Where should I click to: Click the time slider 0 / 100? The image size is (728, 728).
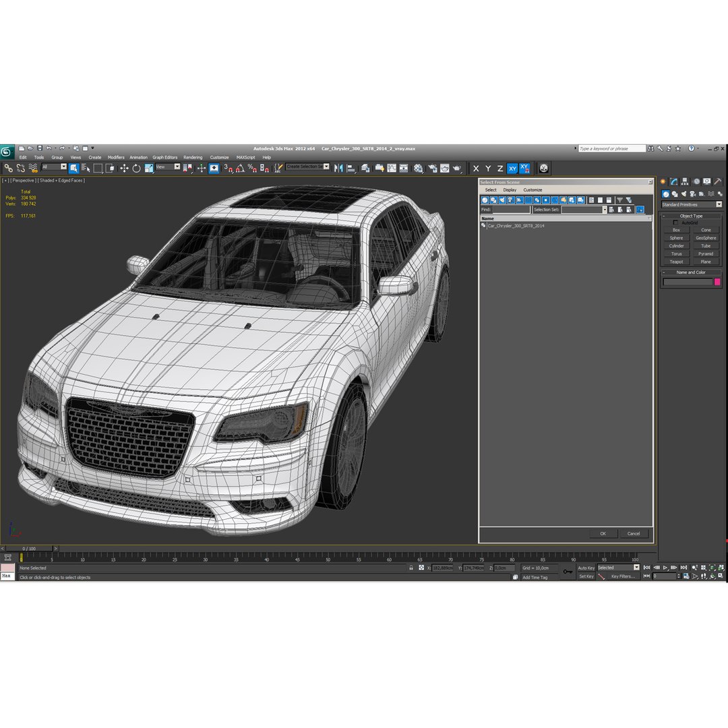coord(29,549)
